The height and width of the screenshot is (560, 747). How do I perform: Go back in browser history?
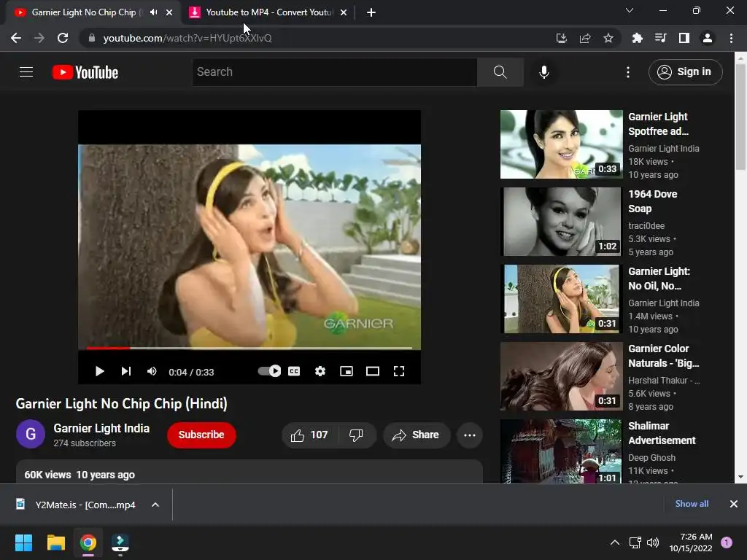coord(16,38)
